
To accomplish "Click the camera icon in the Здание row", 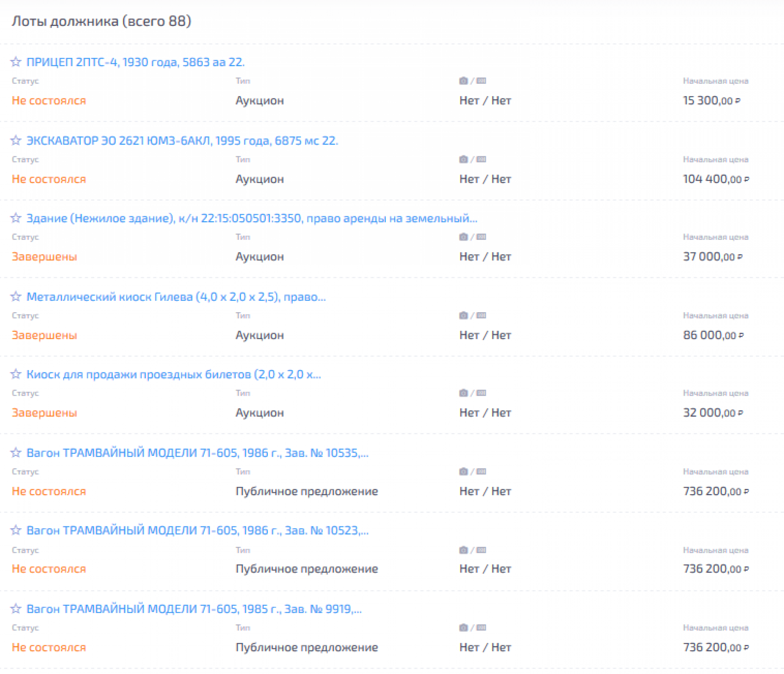I will (463, 237).
